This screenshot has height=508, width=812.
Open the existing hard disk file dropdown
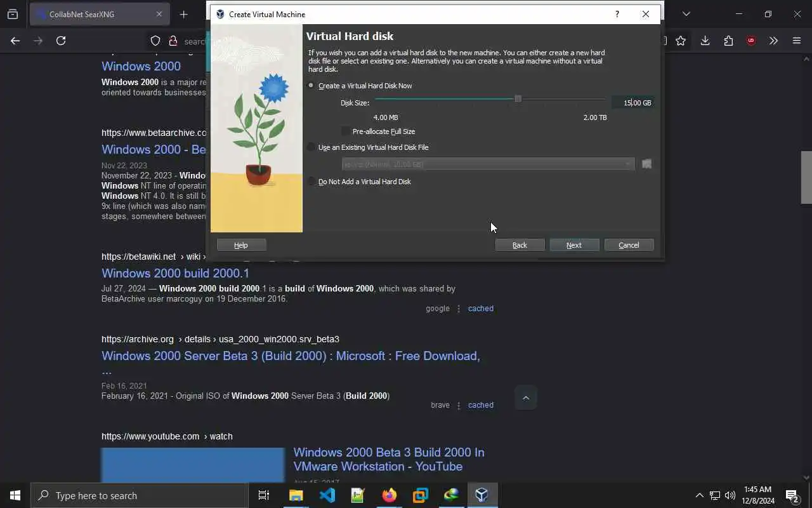pos(488,164)
